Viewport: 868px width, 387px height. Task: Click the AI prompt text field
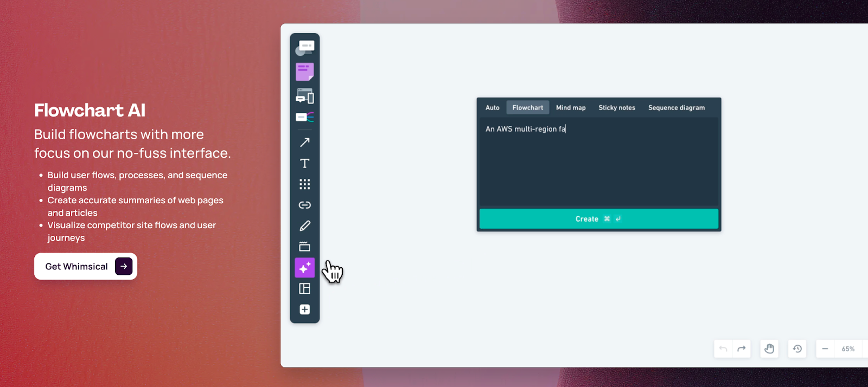click(598, 163)
